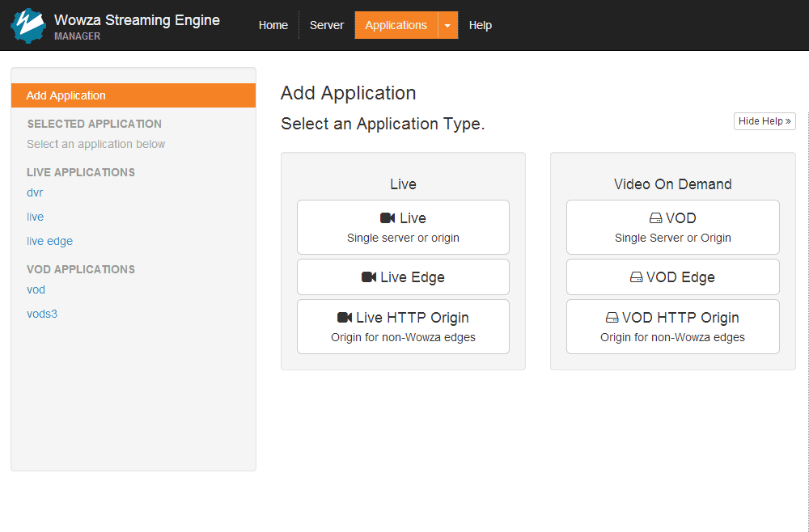The image size is (809, 532).
Task: Click the MANAGER subtitle under the title
Action: click(x=78, y=36)
